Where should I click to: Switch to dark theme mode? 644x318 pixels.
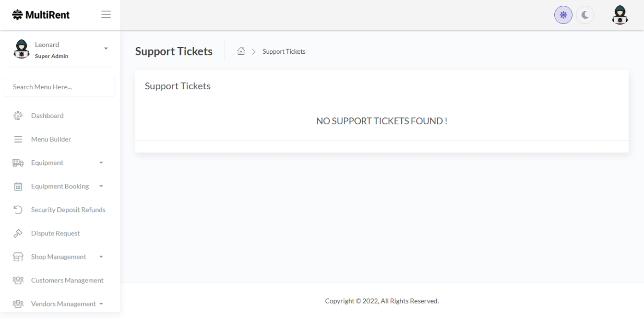click(x=585, y=15)
